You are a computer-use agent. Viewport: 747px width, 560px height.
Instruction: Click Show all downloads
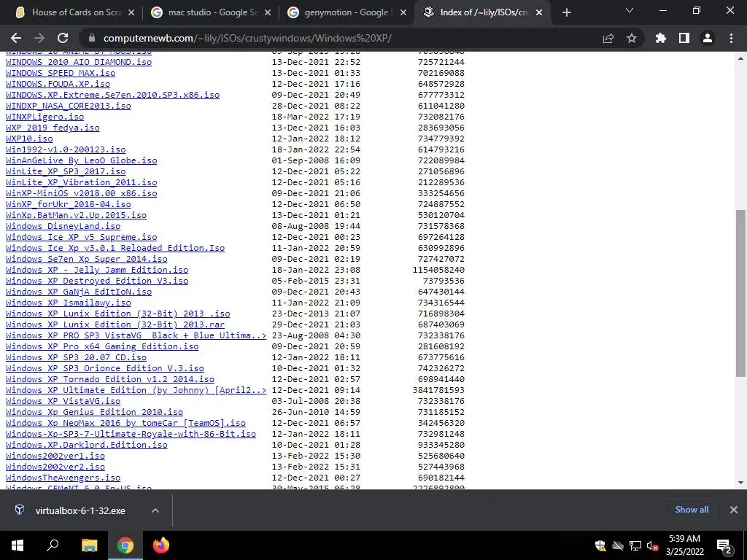pos(692,510)
